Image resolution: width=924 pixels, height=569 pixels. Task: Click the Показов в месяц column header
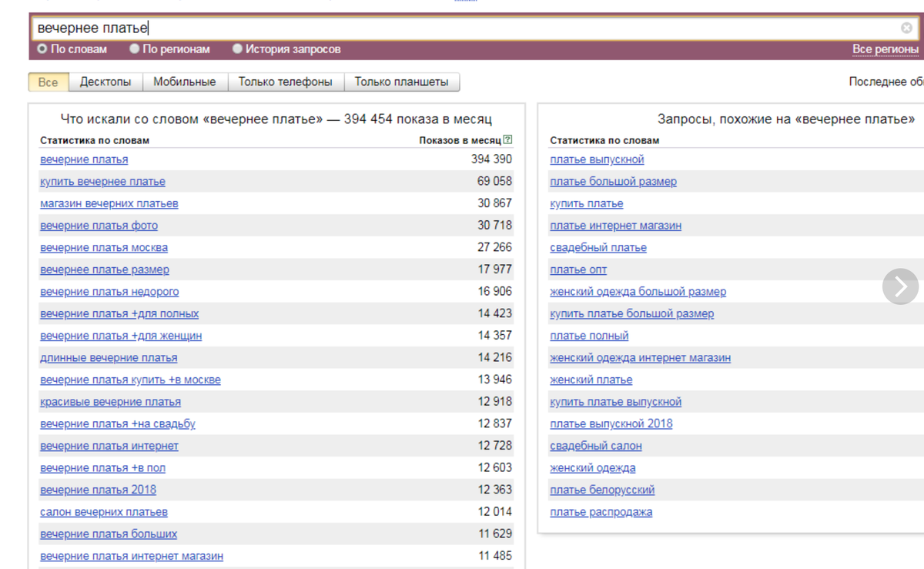460,140
